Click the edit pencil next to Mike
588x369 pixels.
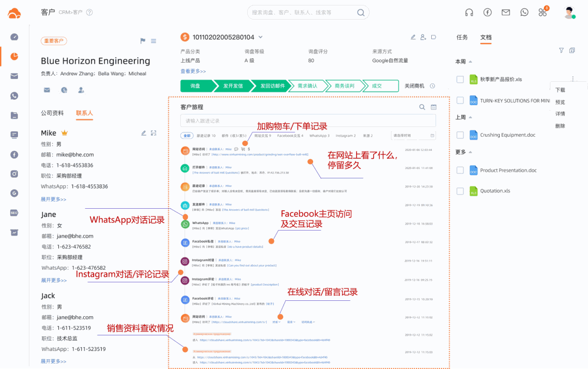pyautogui.click(x=143, y=133)
